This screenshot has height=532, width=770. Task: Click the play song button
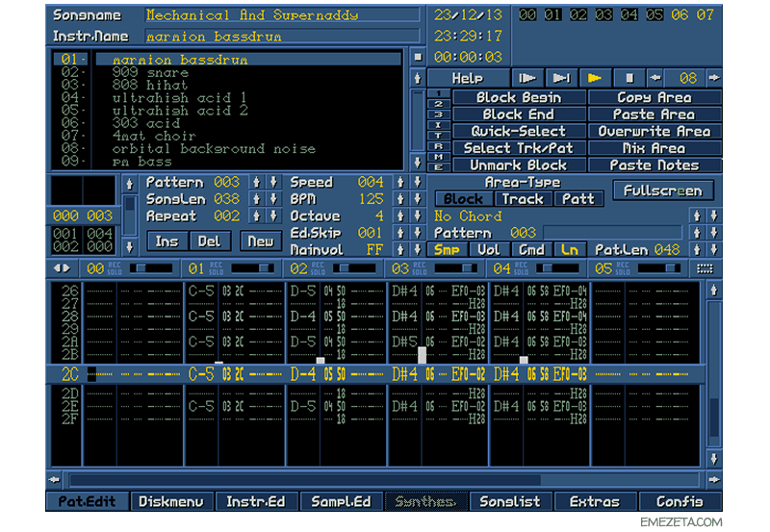click(595, 78)
